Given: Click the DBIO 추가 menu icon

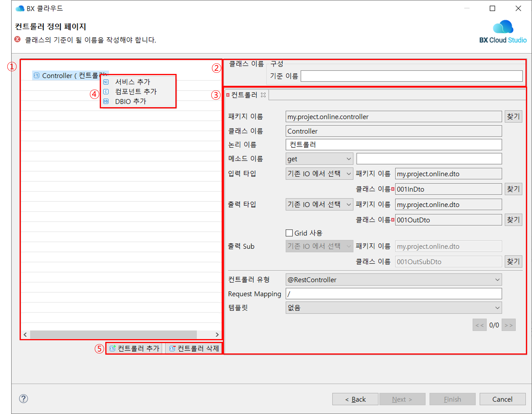Looking at the screenshot, I should (106, 101).
